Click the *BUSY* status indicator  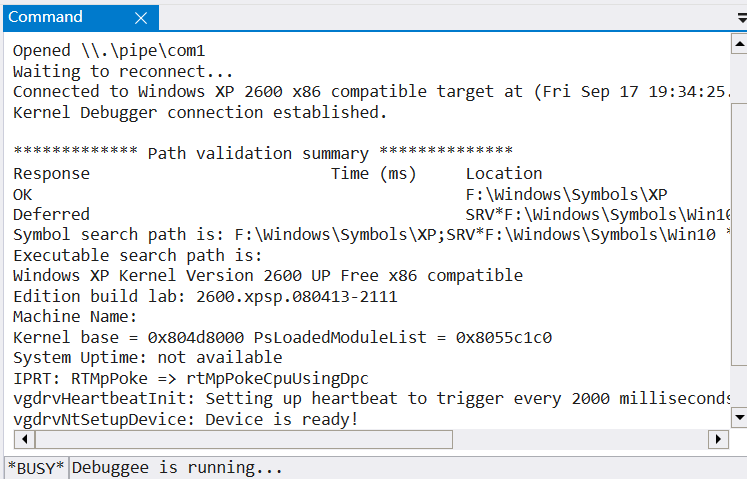point(36,468)
